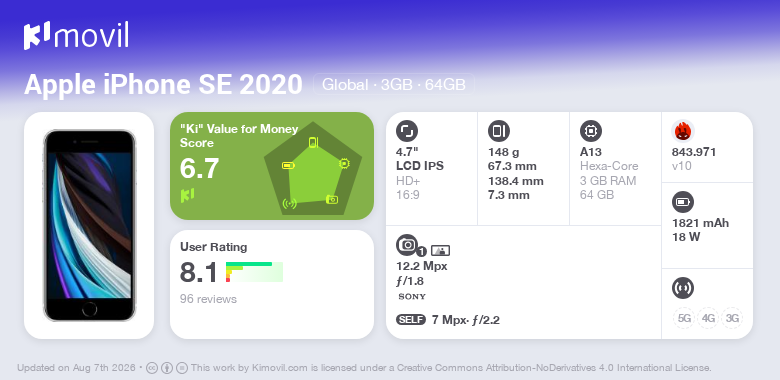Click the battery capacity icon
The height and width of the screenshot is (380, 780).
pos(683,202)
